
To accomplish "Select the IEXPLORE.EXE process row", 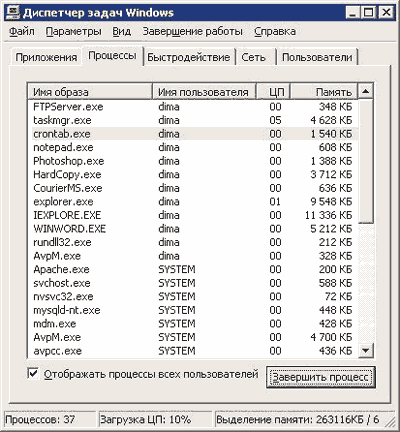I will (193, 215).
